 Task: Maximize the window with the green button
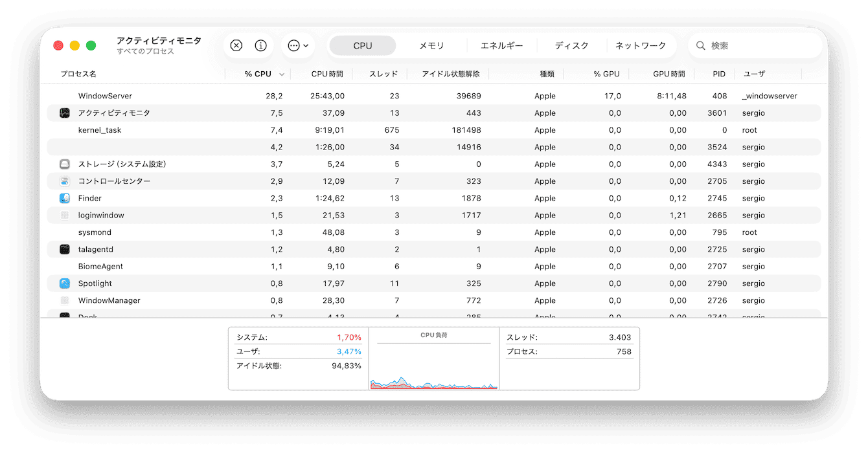click(x=91, y=46)
